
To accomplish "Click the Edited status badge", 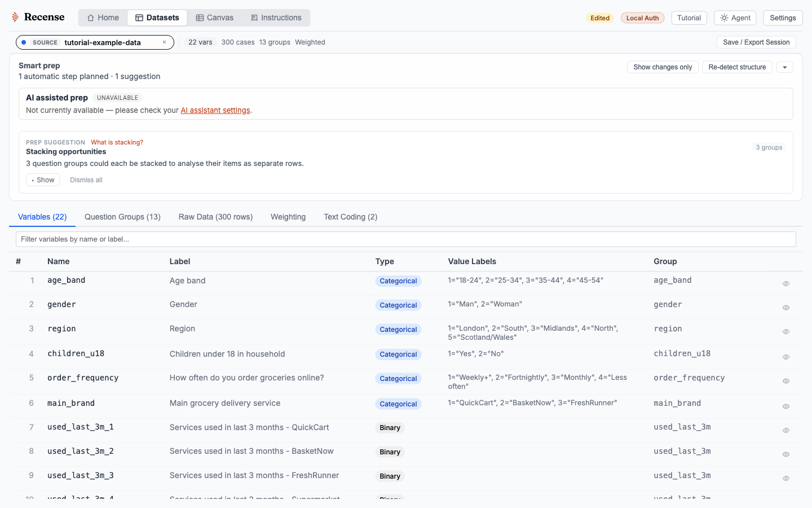I will (x=600, y=18).
